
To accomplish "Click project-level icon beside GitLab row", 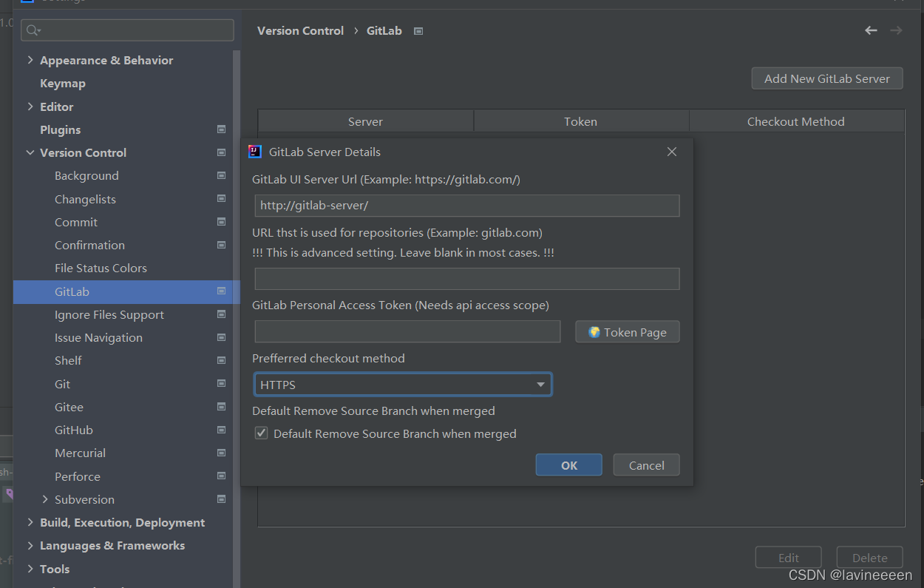I will 221,291.
